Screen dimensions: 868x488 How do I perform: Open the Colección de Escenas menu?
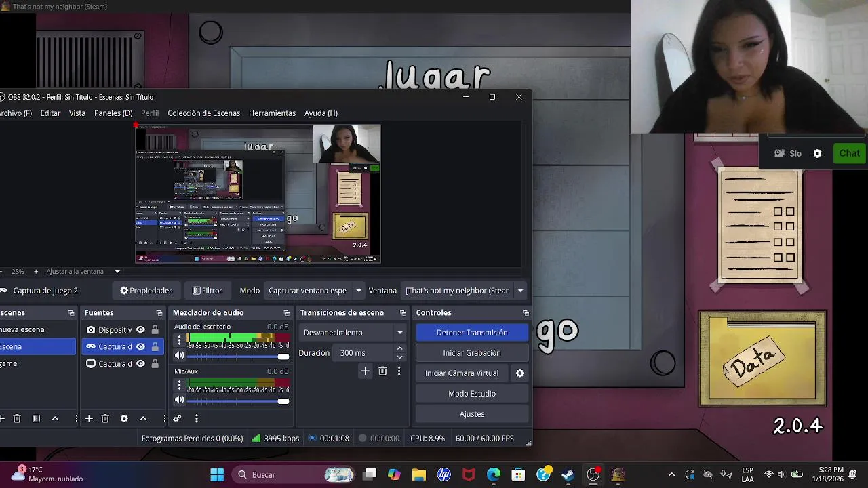pyautogui.click(x=204, y=113)
